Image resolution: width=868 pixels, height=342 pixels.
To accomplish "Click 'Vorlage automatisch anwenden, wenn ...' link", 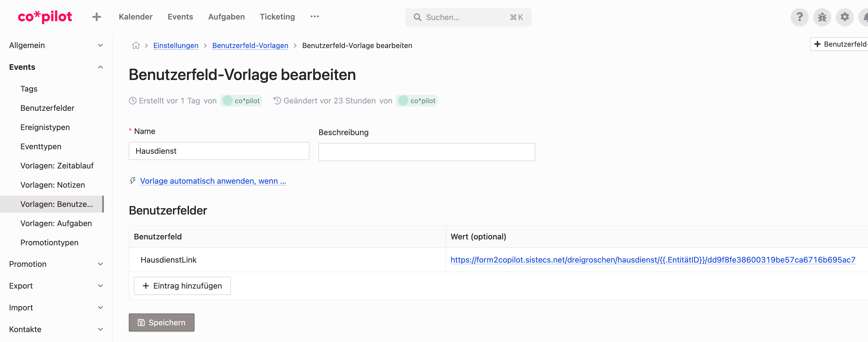I will click(x=213, y=181).
